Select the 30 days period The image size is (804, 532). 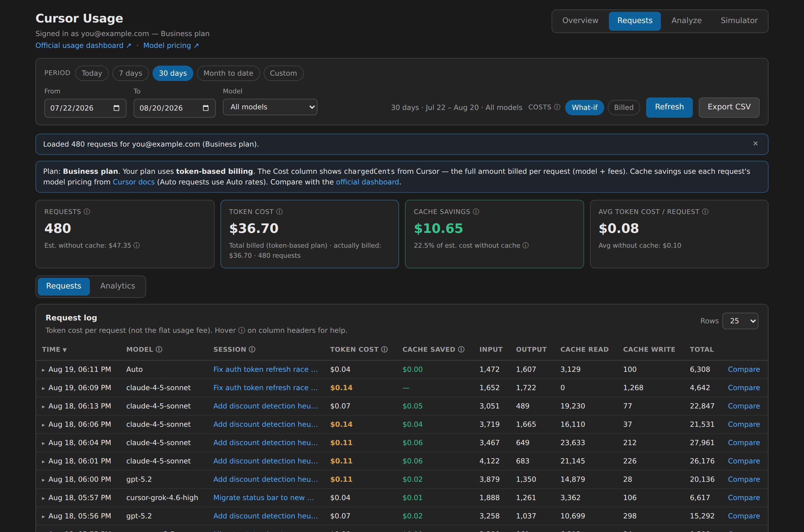pos(173,73)
